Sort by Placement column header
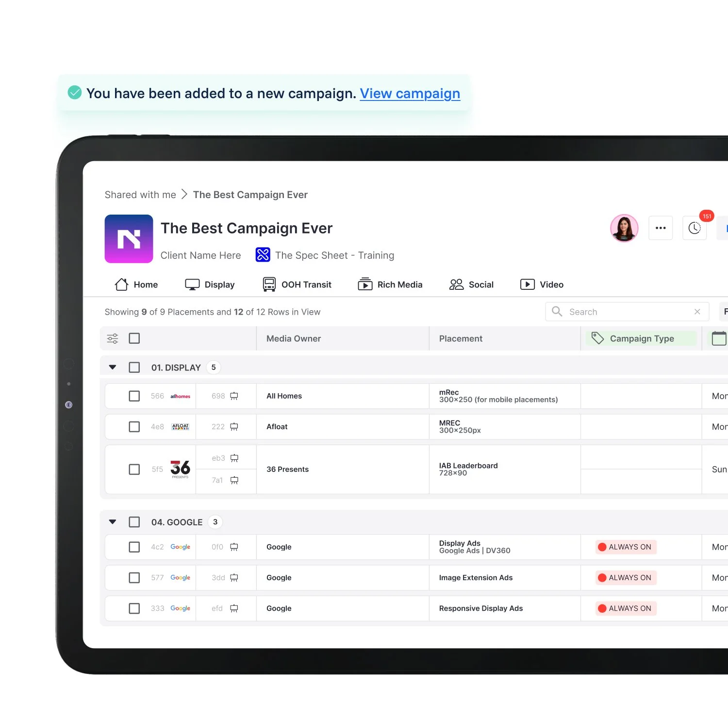This screenshot has height=720, width=728. tap(461, 338)
